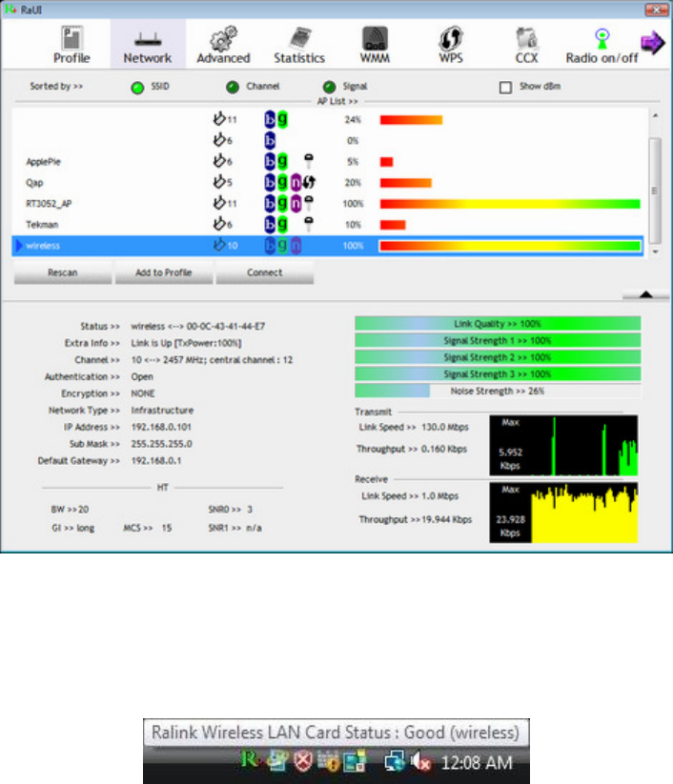
Task: Open the WPS tab
Action: 450,45
